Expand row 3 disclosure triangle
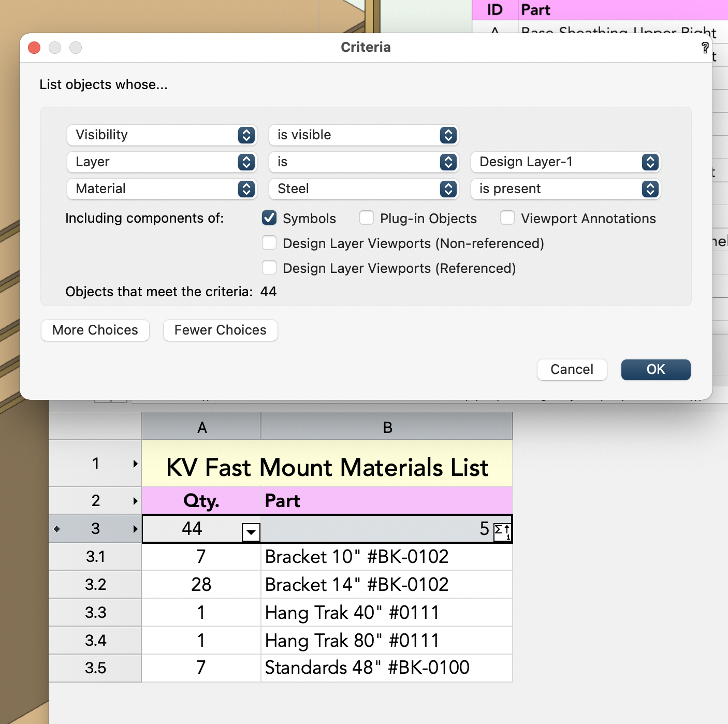The image size is (728, 724). coord(135,529)
